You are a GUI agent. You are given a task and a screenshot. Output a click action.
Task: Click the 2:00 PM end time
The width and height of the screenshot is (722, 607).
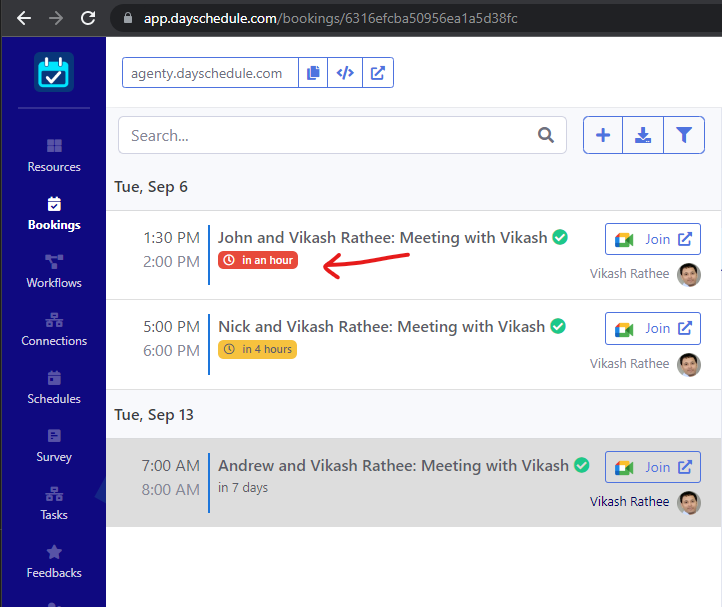point(171,262)
